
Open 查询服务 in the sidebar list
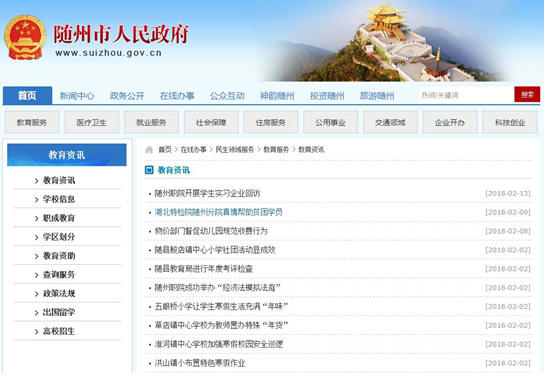pos(59,275)
